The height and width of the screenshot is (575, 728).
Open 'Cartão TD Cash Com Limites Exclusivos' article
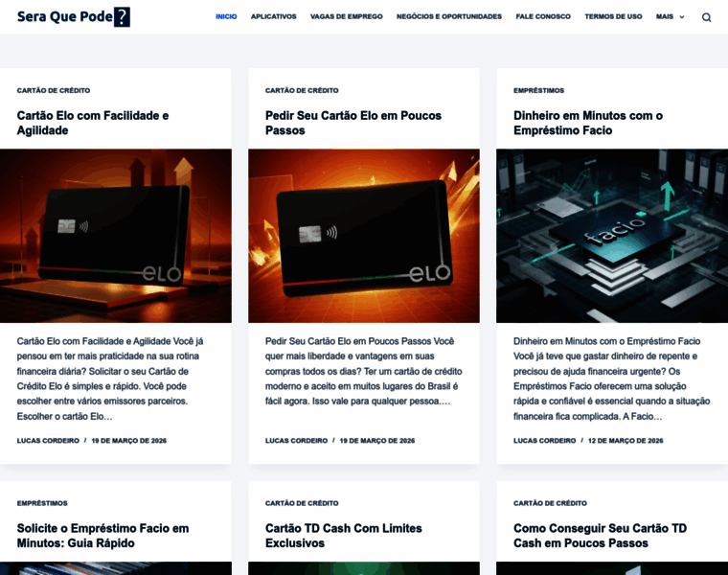(x=344, y=536)
